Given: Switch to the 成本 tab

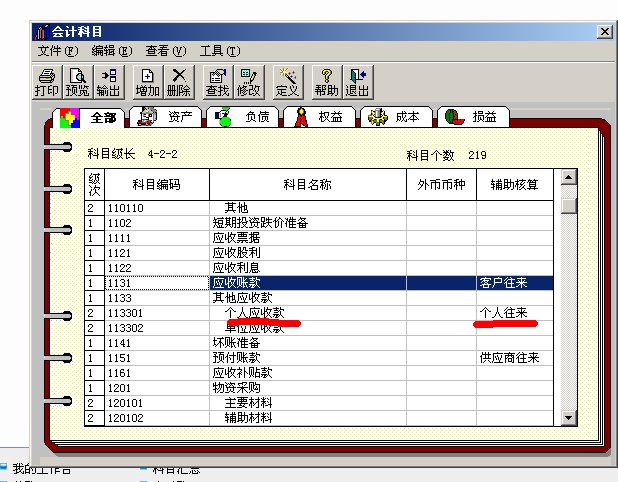Looking at the screenshot, I should tap(396, 117).
